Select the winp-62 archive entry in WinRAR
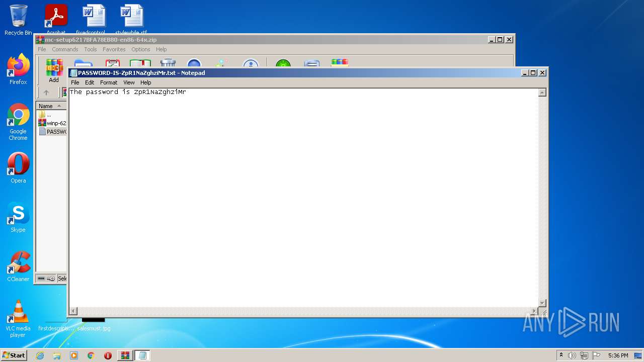The width and height of the screenshot is (644, 362). [x=52, y=123]
